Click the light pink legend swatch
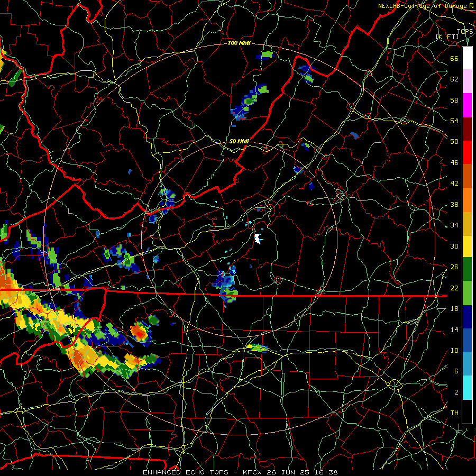Viewport: 476px width, 476px height. (467, 81)
